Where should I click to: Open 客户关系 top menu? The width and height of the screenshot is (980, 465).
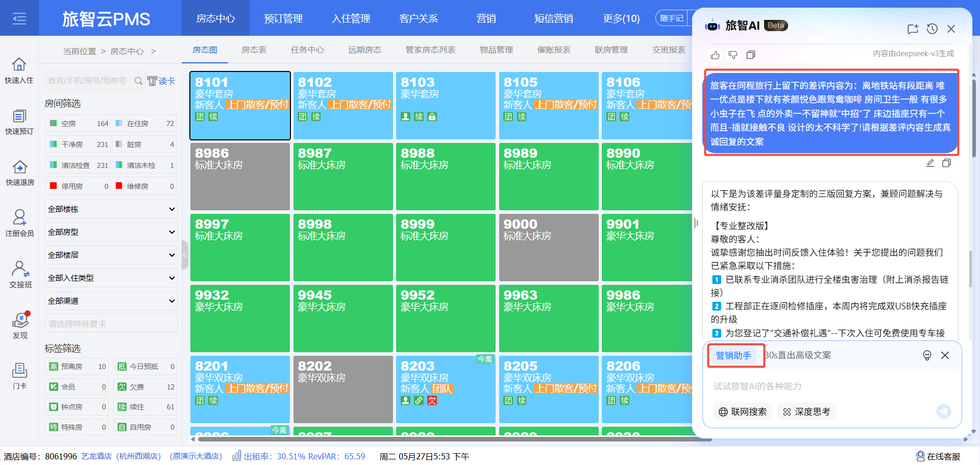pos(419,18)
